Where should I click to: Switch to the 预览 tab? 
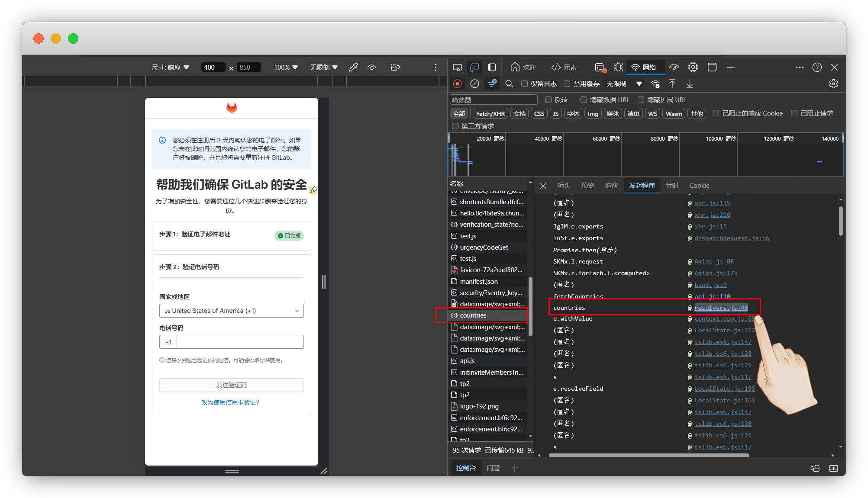(587, 186)
